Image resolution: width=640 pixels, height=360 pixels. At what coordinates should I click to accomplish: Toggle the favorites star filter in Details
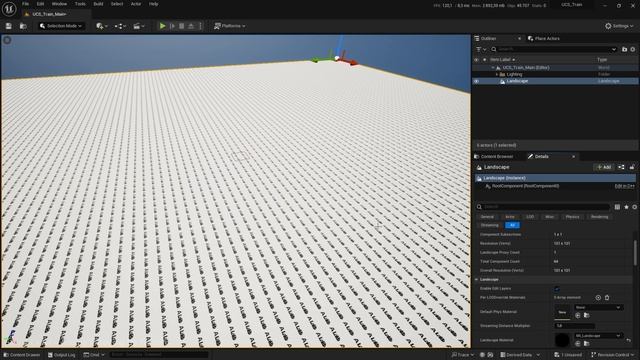click(626, 207)
